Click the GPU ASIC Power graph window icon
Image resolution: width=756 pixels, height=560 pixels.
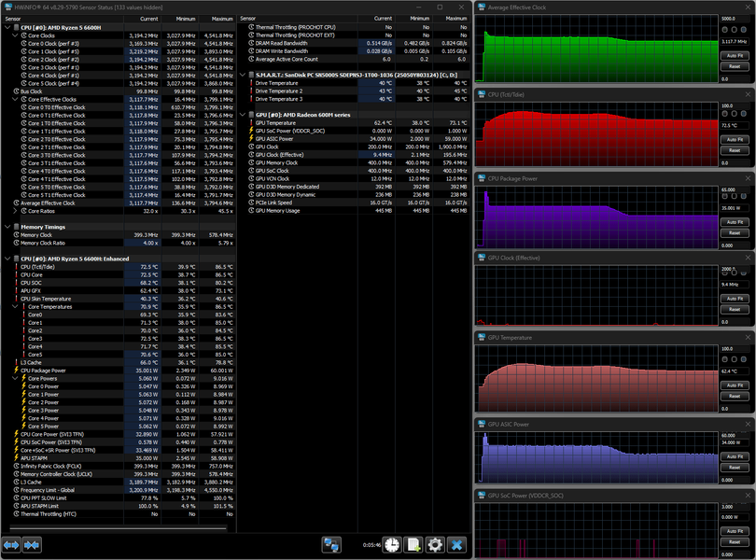(x=482, y=424)
